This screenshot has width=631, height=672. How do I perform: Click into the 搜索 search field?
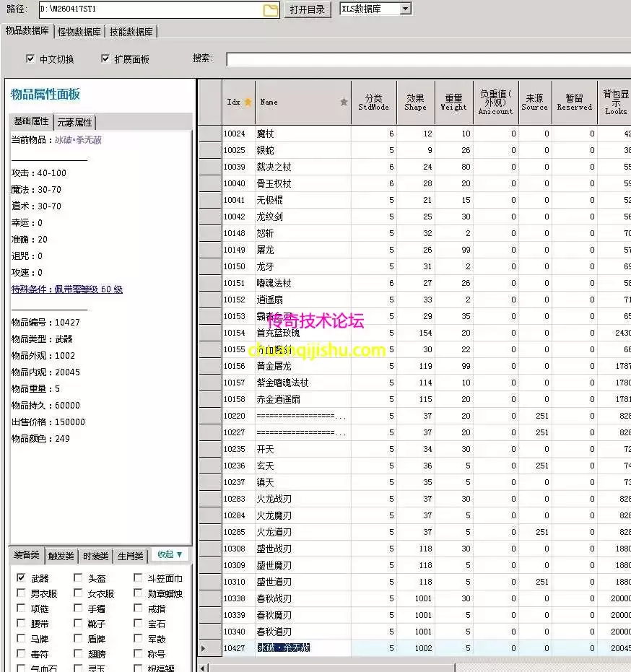click(429, 59)
